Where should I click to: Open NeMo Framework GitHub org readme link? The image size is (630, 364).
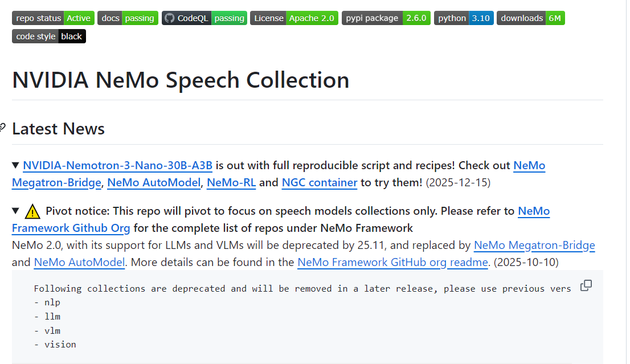point(392,263)
